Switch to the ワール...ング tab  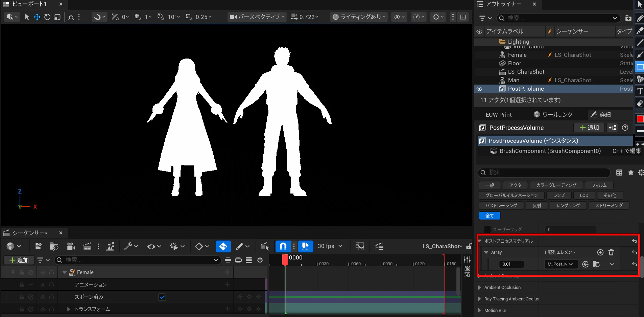click(x=553, y=115)
